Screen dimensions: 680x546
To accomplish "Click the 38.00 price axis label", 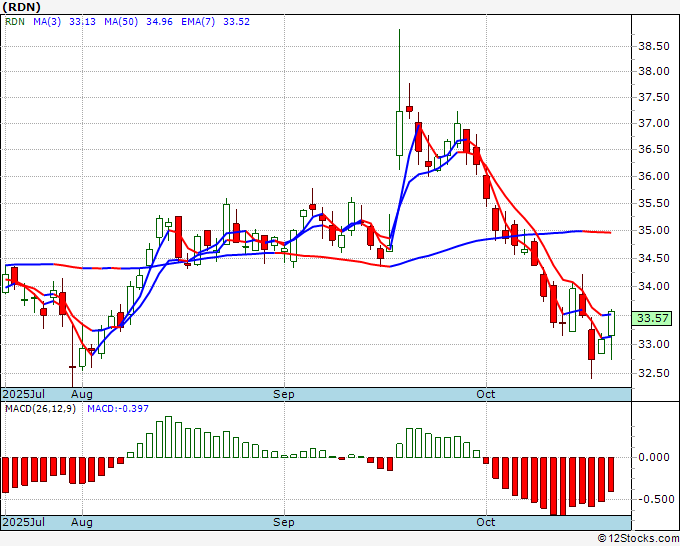I will coord(654,71).
